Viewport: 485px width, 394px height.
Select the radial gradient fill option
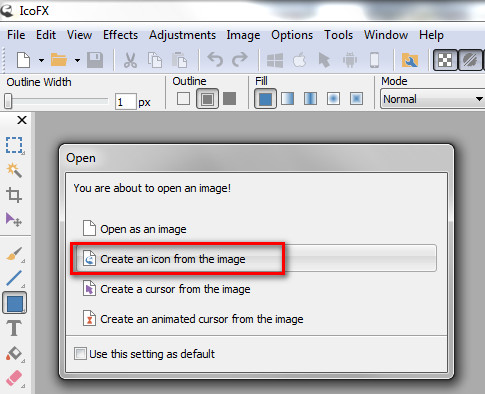click(x=333, y=99)
